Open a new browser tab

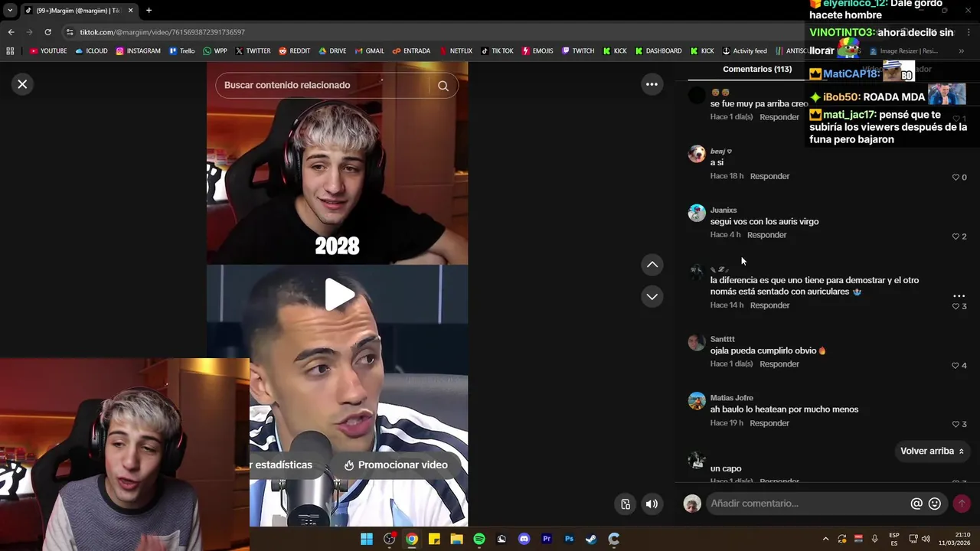coord(149,11)
